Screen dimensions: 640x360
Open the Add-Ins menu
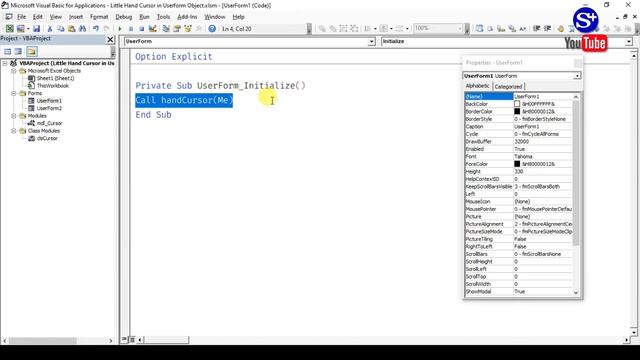187,17
